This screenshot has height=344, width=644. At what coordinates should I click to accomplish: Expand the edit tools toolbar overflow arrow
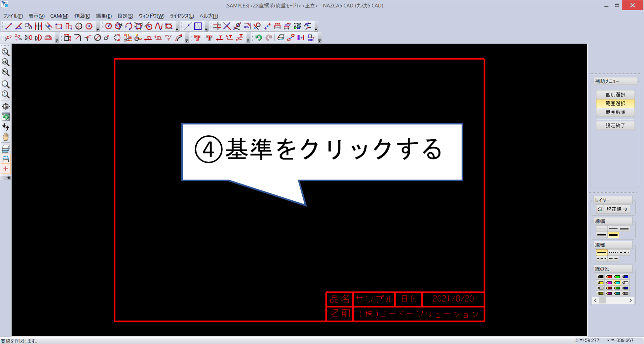(x=316, y=29)
